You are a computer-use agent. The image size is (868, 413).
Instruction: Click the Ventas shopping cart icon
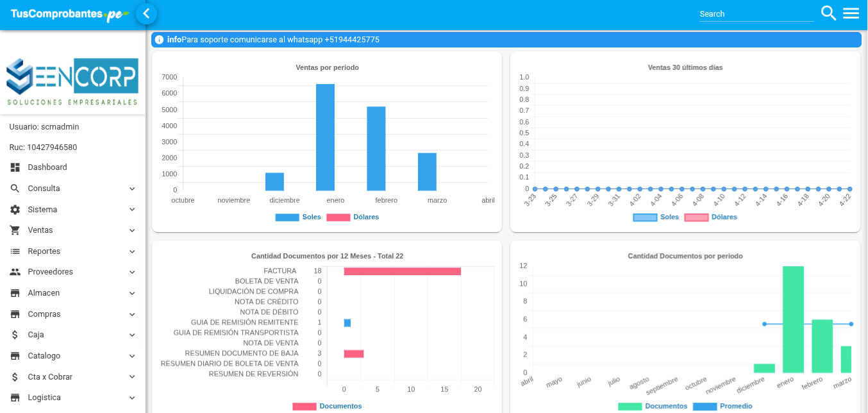point(15,230)
